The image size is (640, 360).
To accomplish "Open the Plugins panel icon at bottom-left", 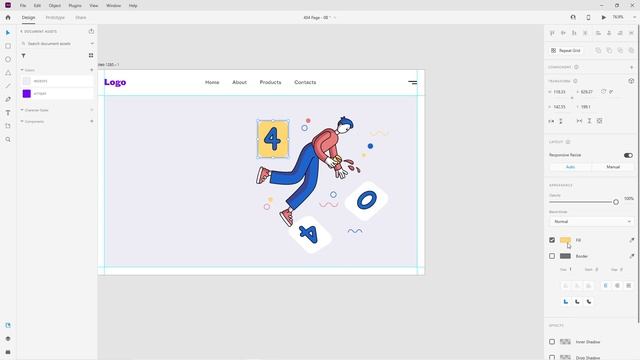I will click(x=8, y=352).
